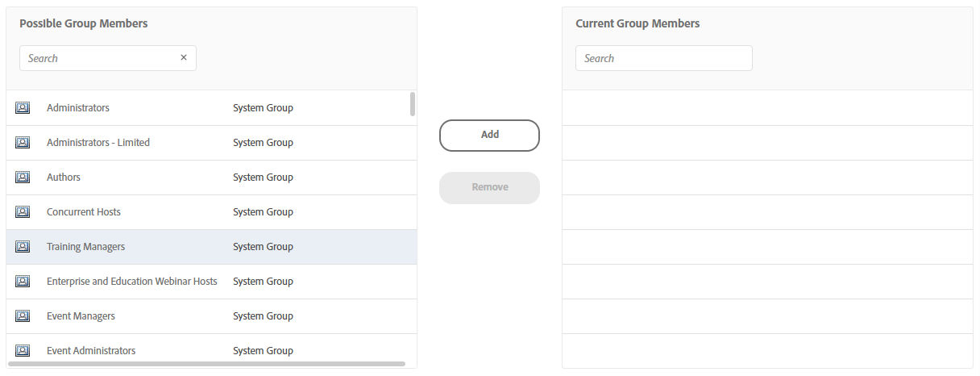Select the Administrators row

[x=78, y=108]
